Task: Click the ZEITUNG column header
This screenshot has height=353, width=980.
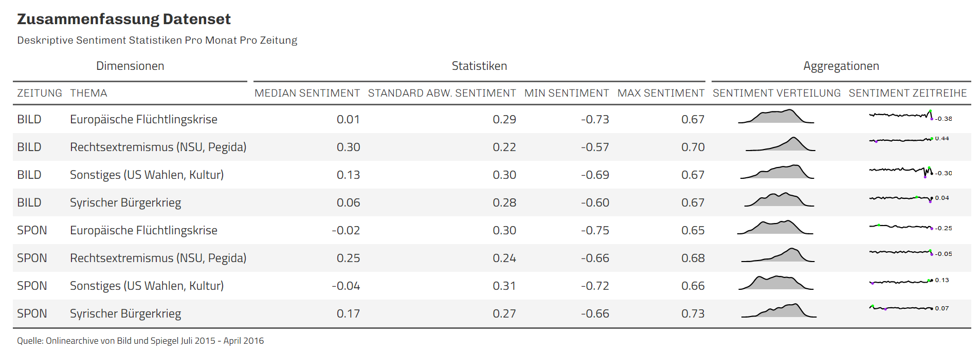Action: [40, 93]
